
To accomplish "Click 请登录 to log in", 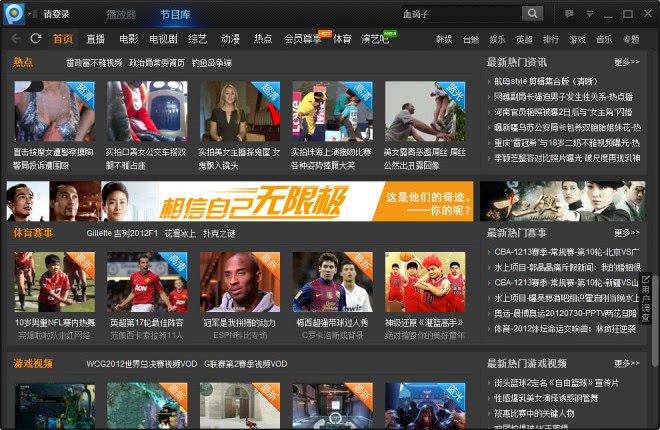I will [x=57, y=15].
